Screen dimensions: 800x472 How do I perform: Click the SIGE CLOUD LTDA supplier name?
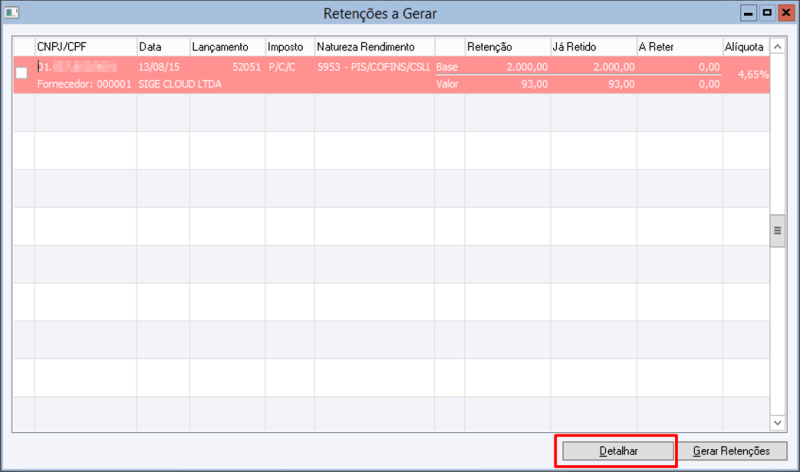pos(180,84)
